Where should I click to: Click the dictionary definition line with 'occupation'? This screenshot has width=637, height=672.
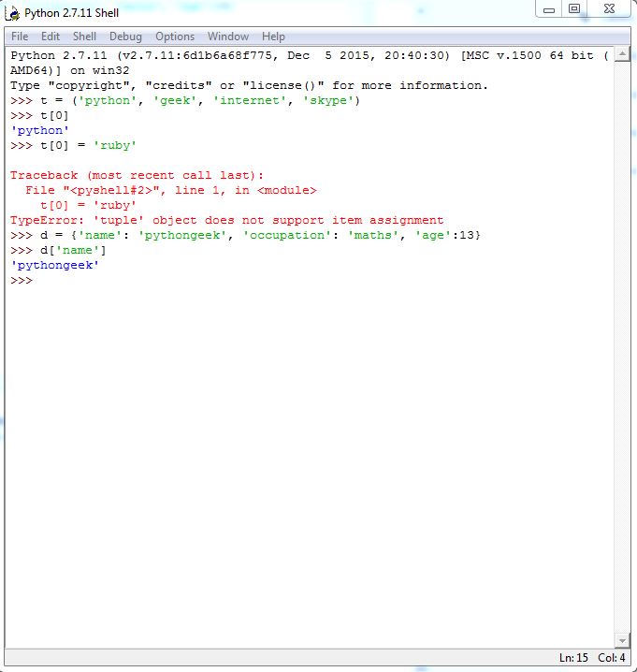pos(245,235)
